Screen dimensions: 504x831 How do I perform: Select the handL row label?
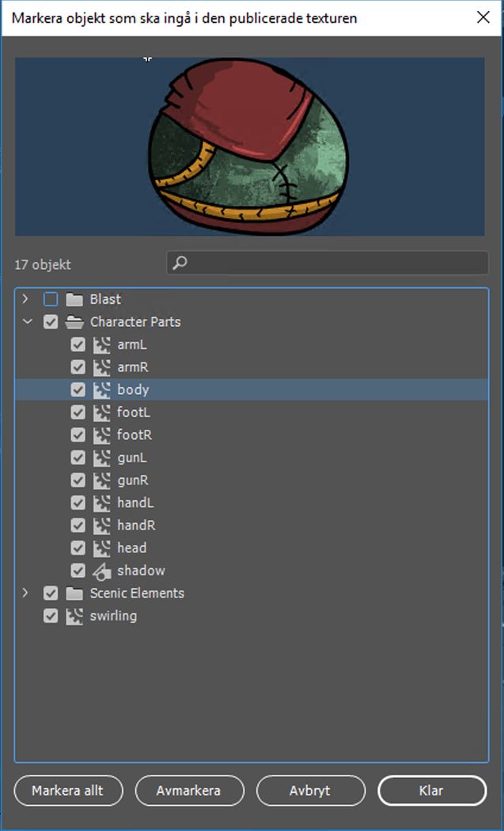pyautogui.click(x=135, y=503)
